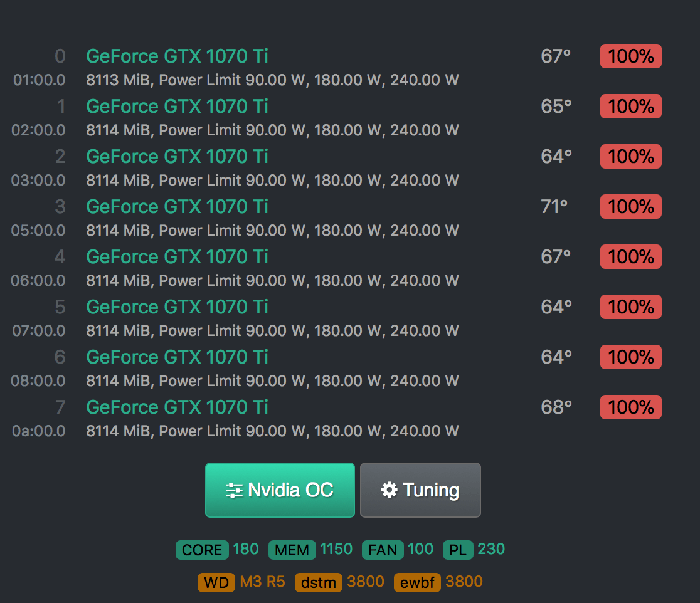Viewport: 700px width, 603px height.
Task: Click the 71° temperature reading
Action: click(554, 207)
